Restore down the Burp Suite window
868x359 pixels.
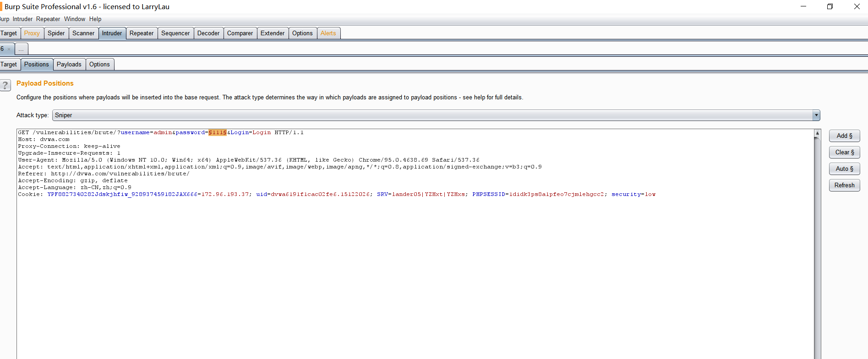coord(830,6)
